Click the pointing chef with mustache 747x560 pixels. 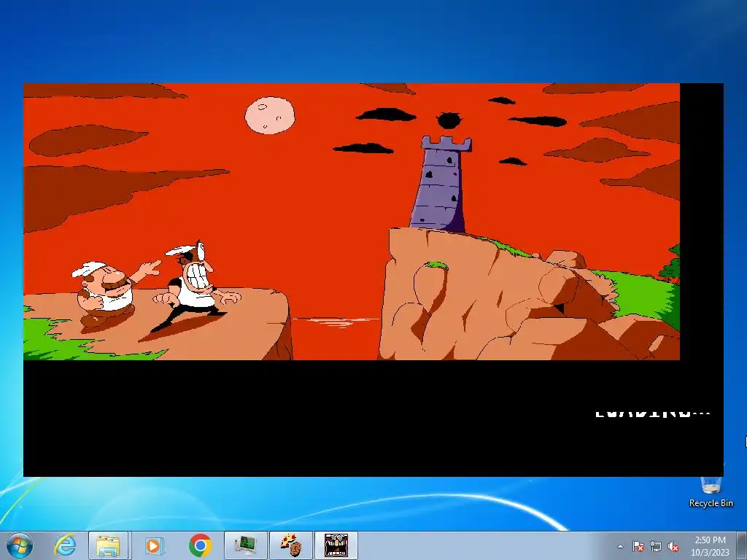point(116,293)
